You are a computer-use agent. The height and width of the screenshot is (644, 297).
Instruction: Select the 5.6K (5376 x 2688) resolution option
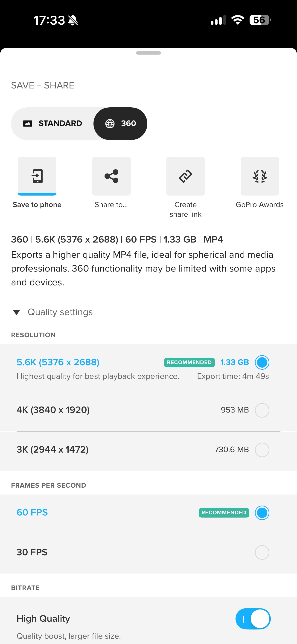pyautogui.click(x=262, y=362)
